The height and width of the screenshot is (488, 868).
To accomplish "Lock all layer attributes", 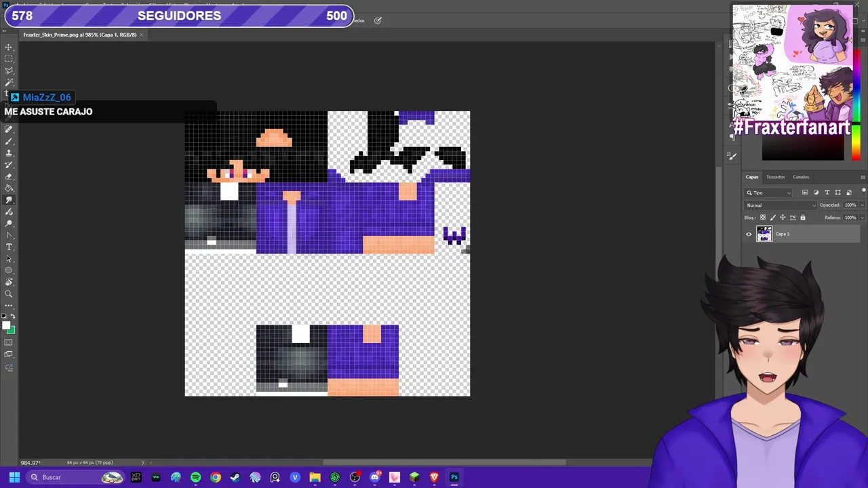I will (x=803, y=218).
